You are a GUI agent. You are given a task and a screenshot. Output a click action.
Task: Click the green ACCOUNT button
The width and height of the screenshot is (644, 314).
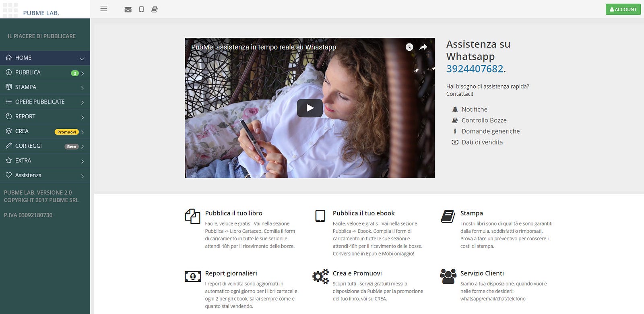pos(623,9)
